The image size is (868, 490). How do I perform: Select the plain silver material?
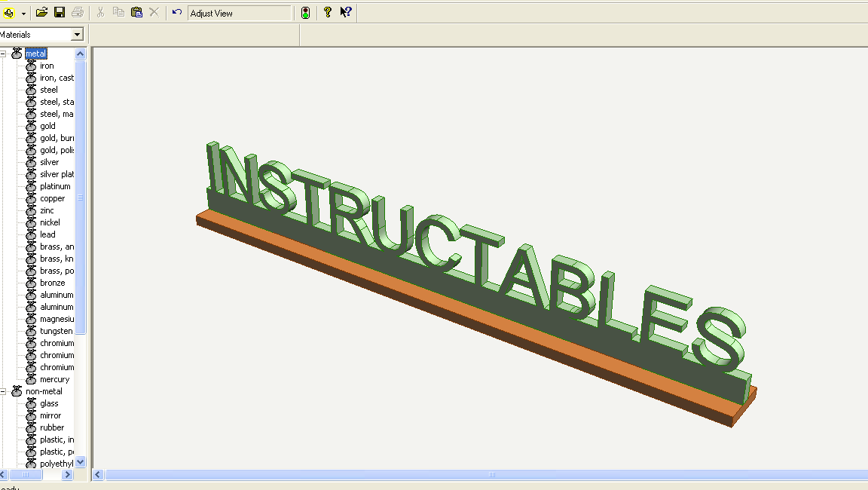pyautogui.click(x=49, y=162)
